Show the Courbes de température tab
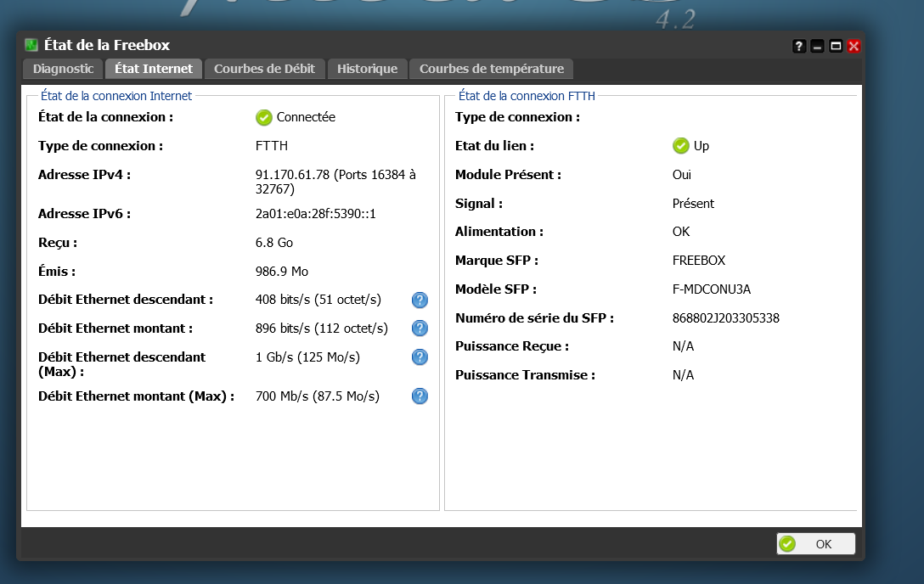 pyautogui.click(x=491, y=69)
